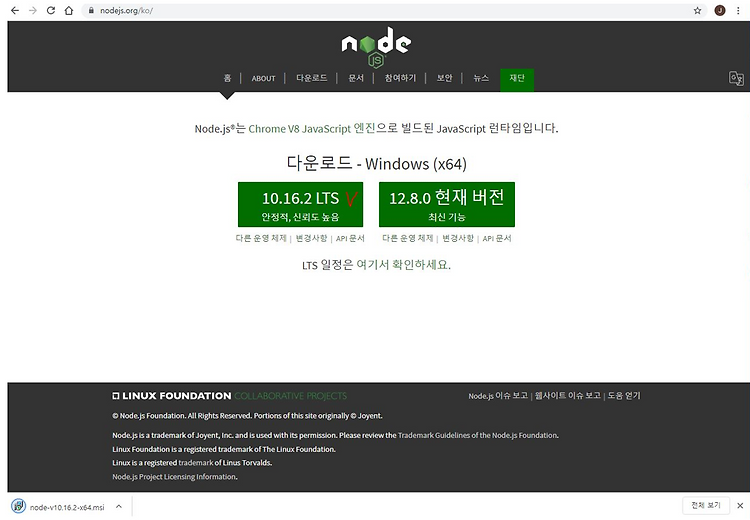Click Node.js 이슈 보고 footer link
This screenshot has height=520, width=750.
498,396
